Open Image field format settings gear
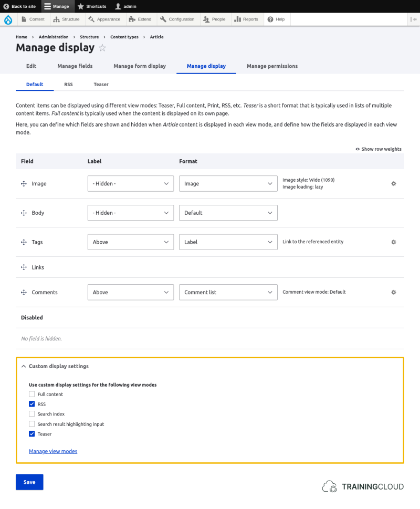The height and width of the screenshot is (509, 420). pos(394,184)
